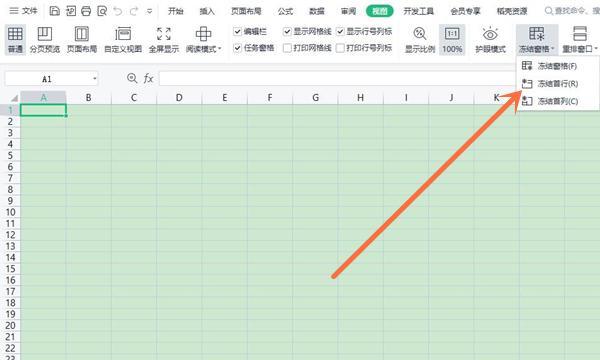Choose 冻结窗格(F) from the menu

[557, 66]
